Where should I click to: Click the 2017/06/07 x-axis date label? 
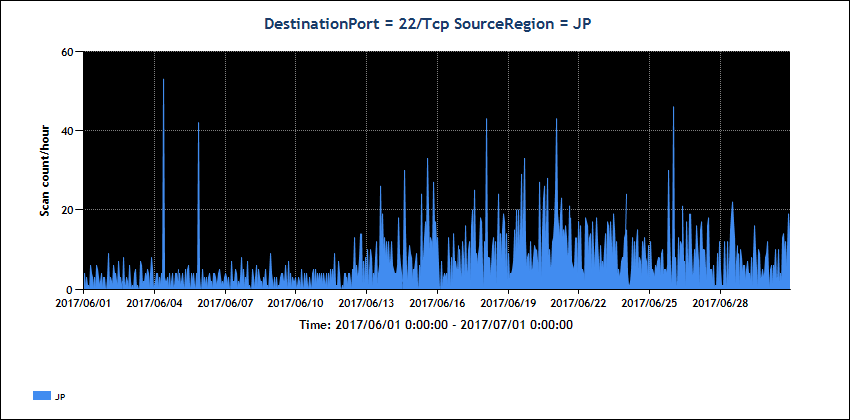coord(225,303)
